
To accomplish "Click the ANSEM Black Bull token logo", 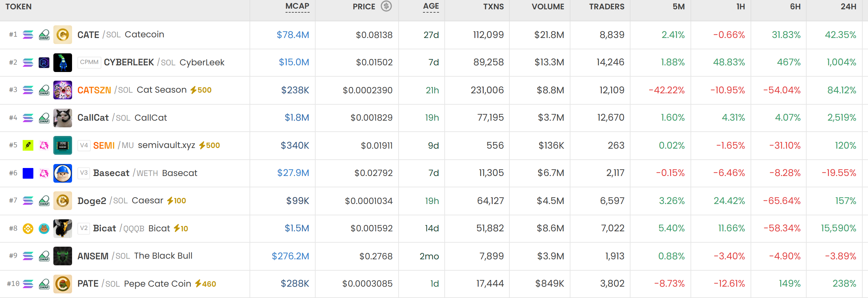I will pyautogui.click(x=63, y=256).
